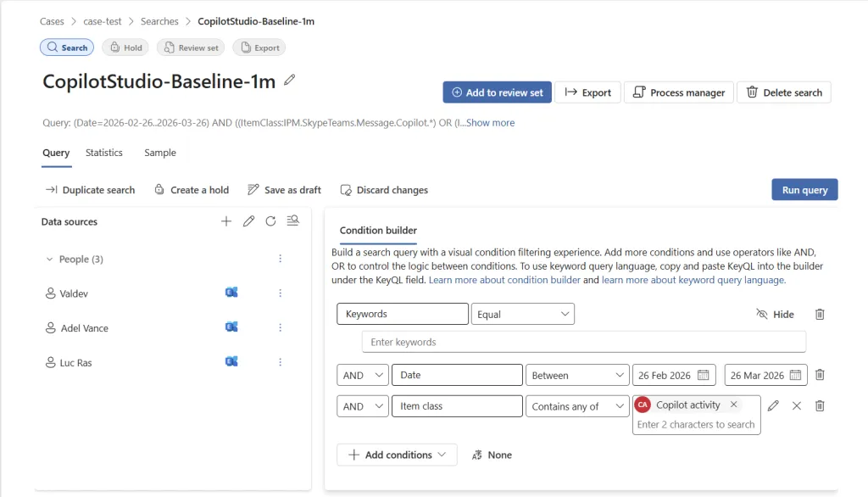The image size is (868, 497).
Task: Open learn more about keyword query language link
Action: (693, 280)
